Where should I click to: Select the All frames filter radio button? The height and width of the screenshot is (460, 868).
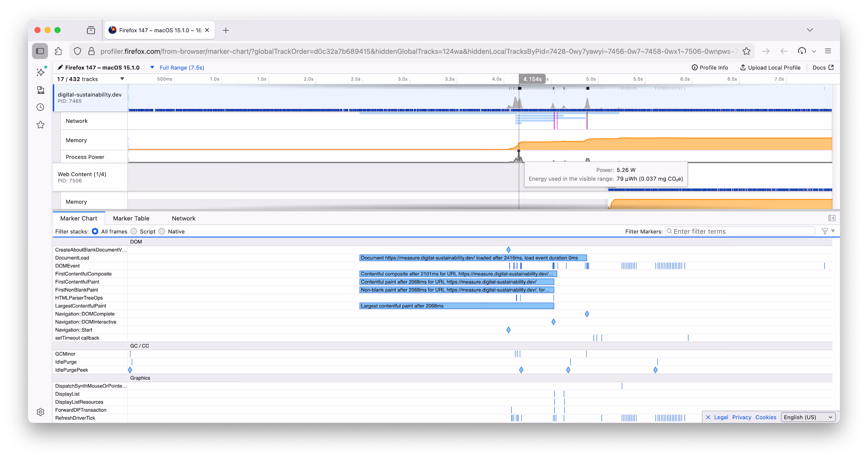pos(95,231)
